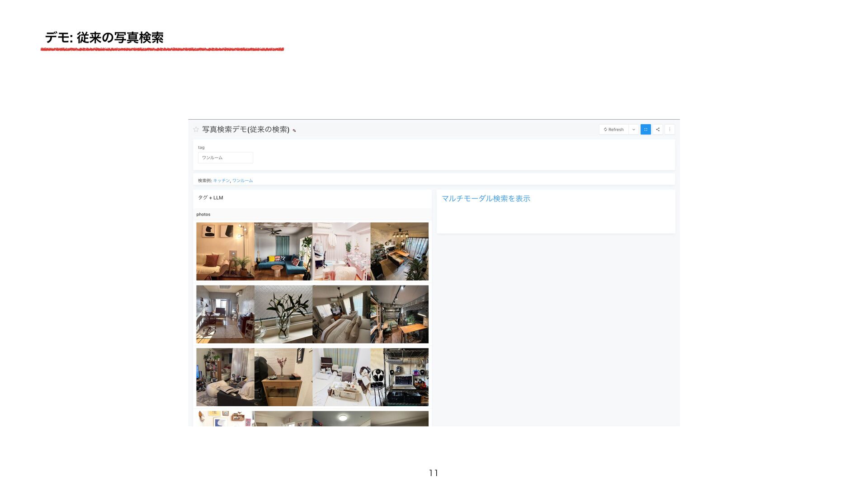Select the wooden cabinet with flowers thumbnail
This screenshot has width=868, height=488.
pos(283,377)
